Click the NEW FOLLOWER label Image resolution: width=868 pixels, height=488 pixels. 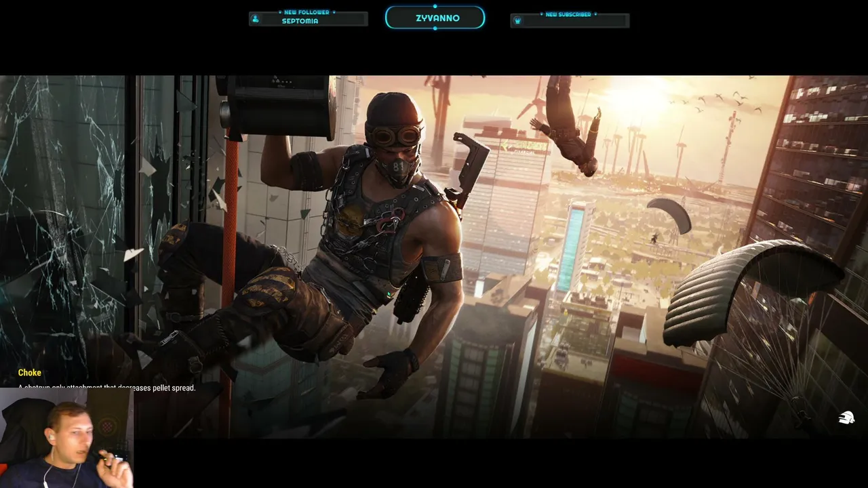(307, 12)
